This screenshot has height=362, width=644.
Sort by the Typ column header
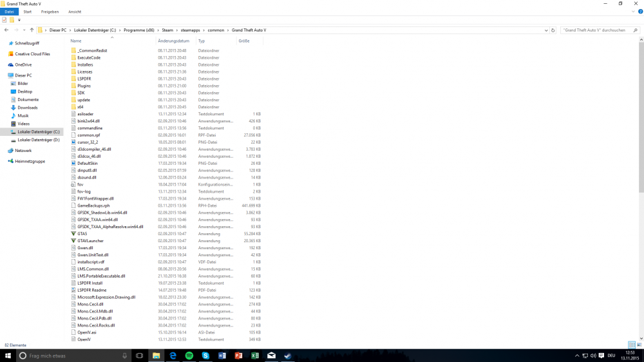point(201,41)
